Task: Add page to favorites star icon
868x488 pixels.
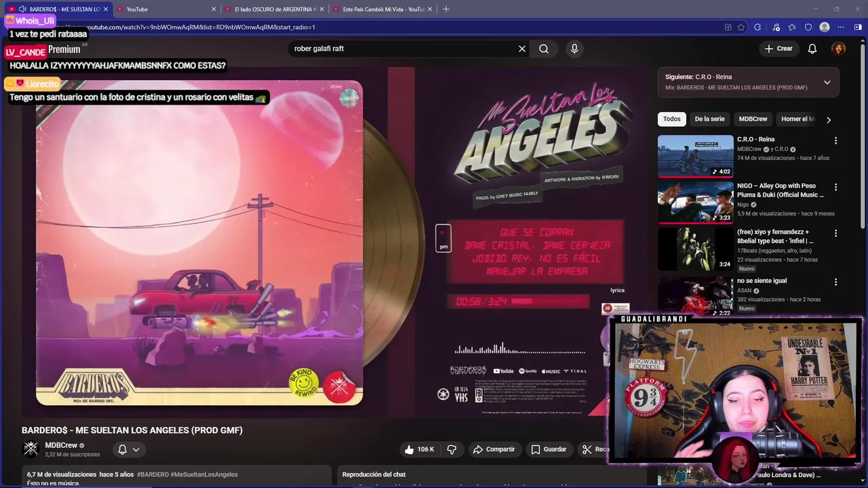Action: (741, 27)
